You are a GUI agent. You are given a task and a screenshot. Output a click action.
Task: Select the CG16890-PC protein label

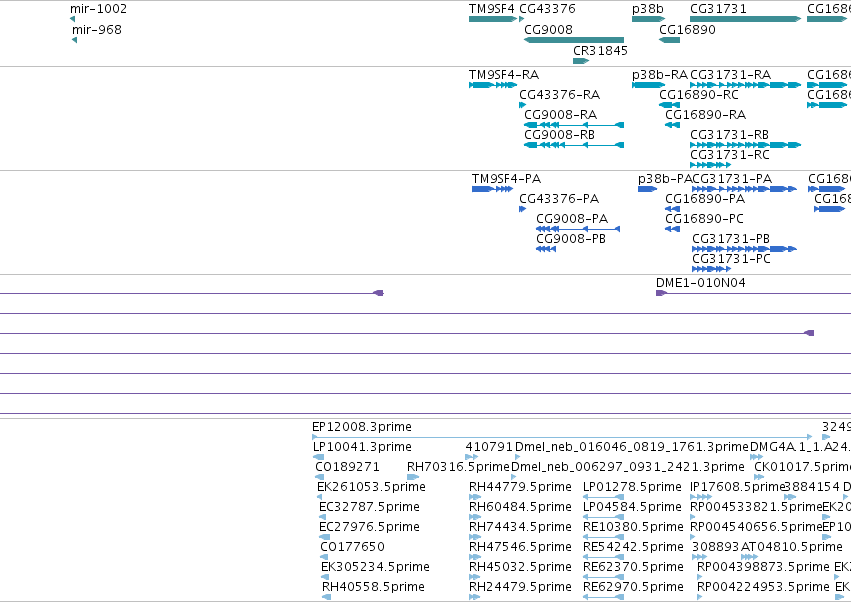704,218
